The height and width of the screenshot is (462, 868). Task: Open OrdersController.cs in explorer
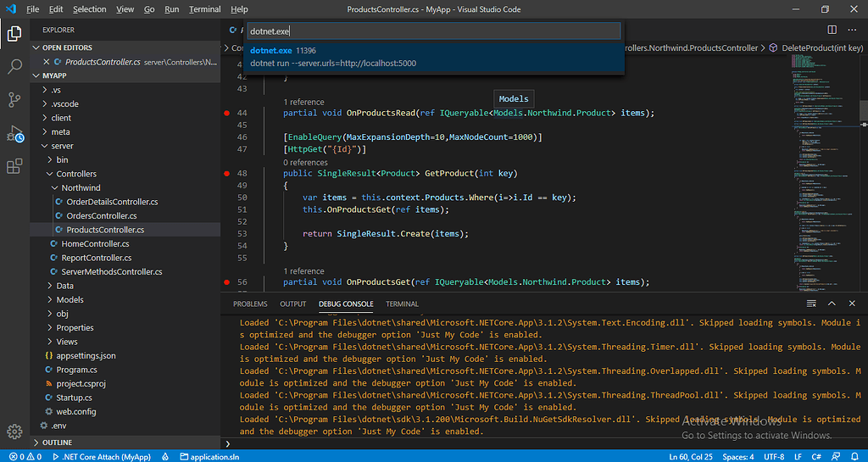[x=102, y=216]
